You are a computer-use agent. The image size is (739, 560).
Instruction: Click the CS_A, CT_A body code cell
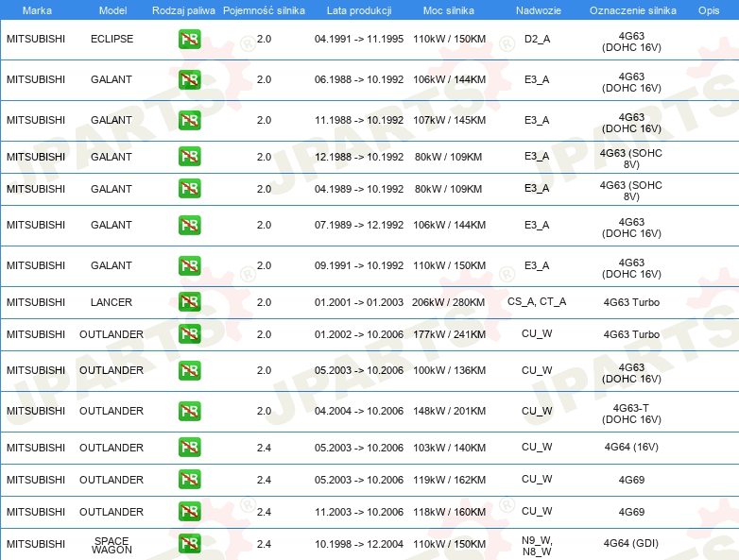pos(537,301)
